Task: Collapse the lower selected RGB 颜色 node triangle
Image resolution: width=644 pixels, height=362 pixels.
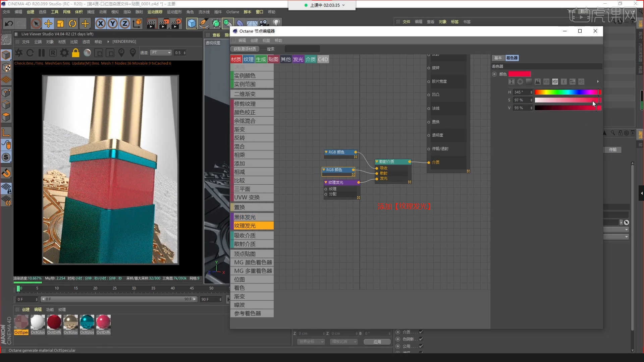Action: point(324,170)
